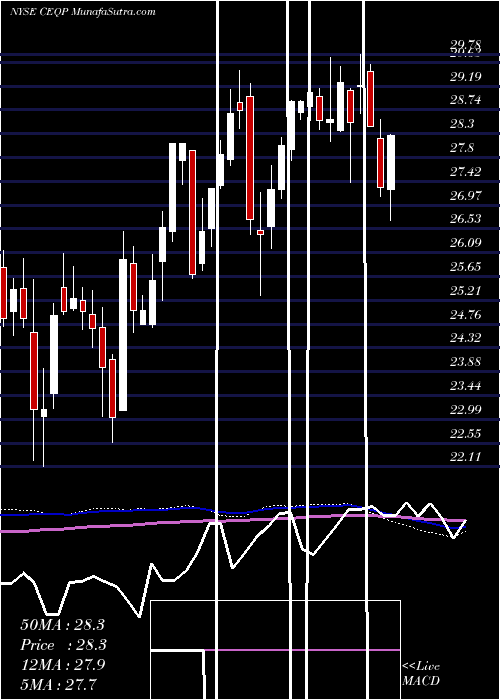
Task: Click the 22.99 price axis label
Action: click(x=465, y=409)
